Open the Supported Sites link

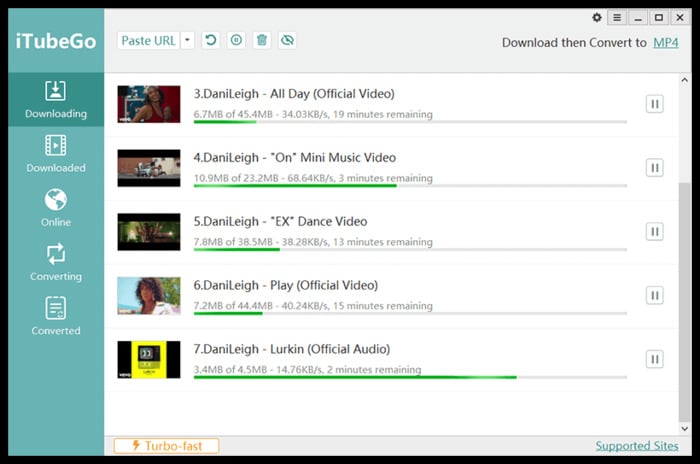636,446
